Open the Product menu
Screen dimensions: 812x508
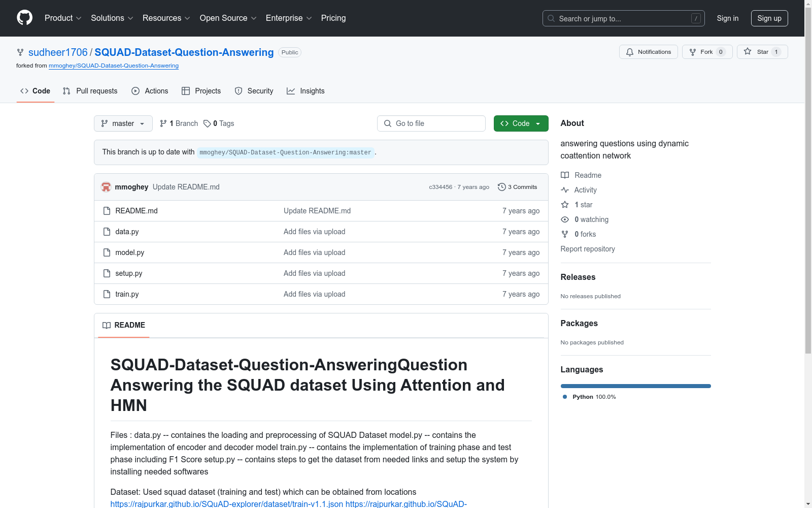[63, 18]
